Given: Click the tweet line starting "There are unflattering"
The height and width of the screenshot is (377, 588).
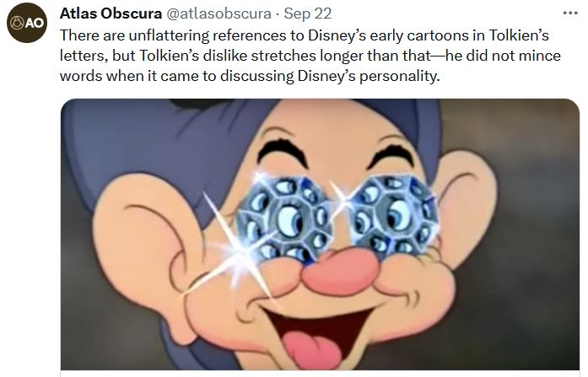Looking at the screenshot, I should (x=305, y=35).
